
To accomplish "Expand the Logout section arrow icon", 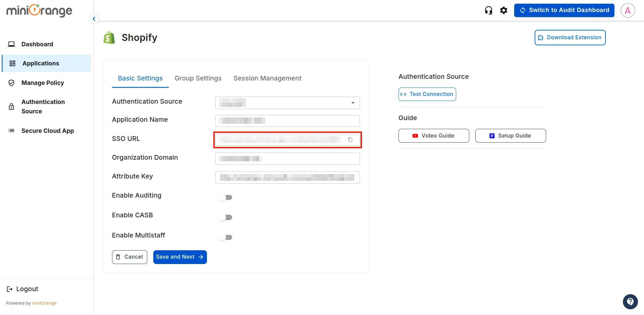I will point(9,289).
